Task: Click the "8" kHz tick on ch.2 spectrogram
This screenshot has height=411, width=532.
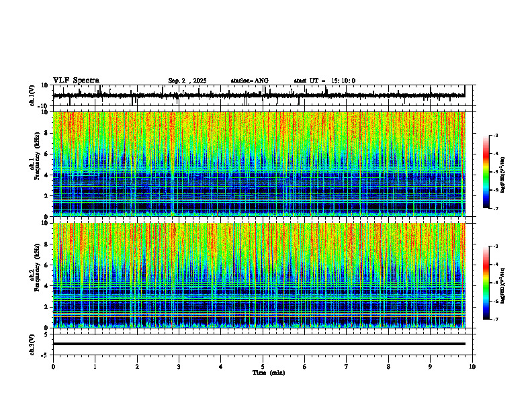Action: point(46,244)
